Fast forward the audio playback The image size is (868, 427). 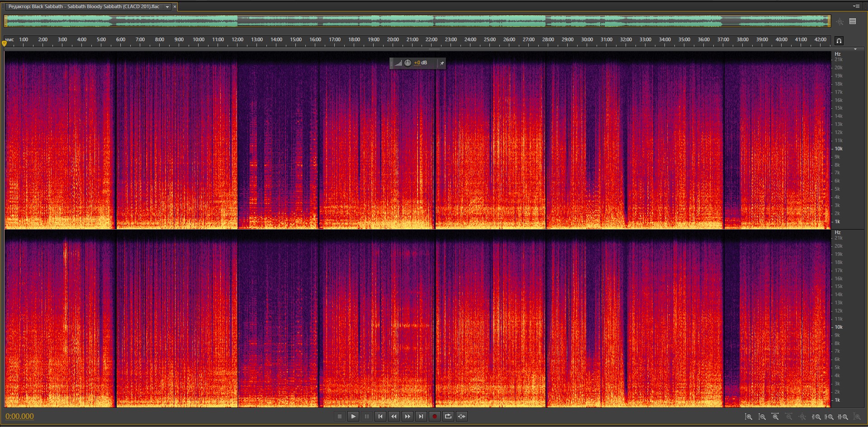[407, 417]
